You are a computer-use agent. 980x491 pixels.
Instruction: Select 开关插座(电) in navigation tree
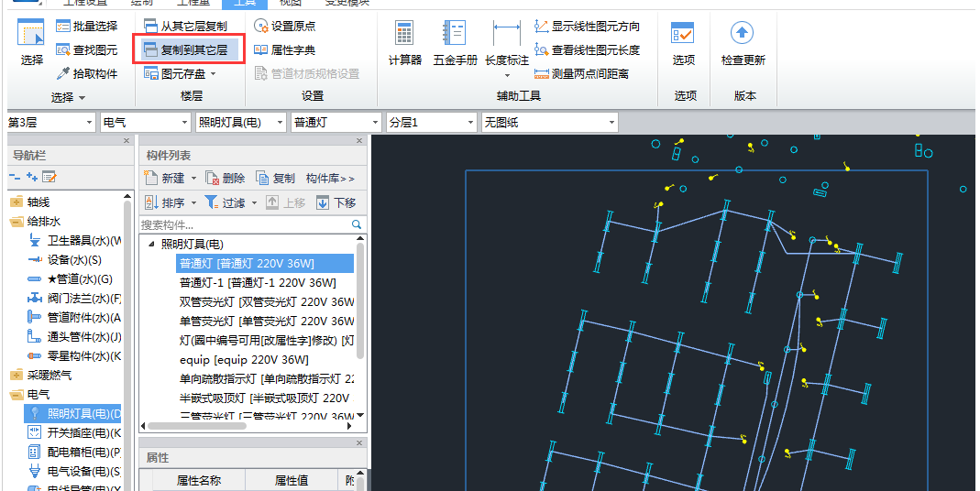point(83,432)
